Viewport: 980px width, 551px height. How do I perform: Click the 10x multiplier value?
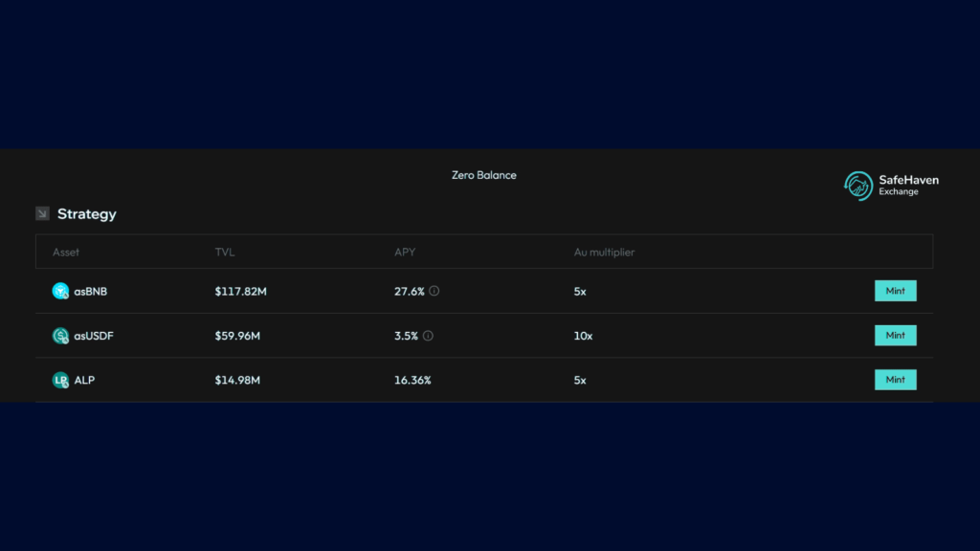[x=583, y=336]
